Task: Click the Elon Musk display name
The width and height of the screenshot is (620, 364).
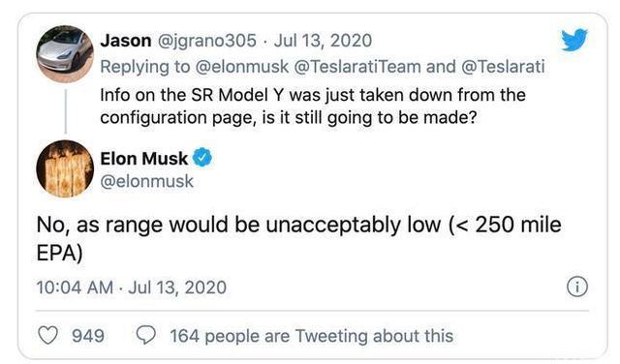Action: (x=144, y=159)
